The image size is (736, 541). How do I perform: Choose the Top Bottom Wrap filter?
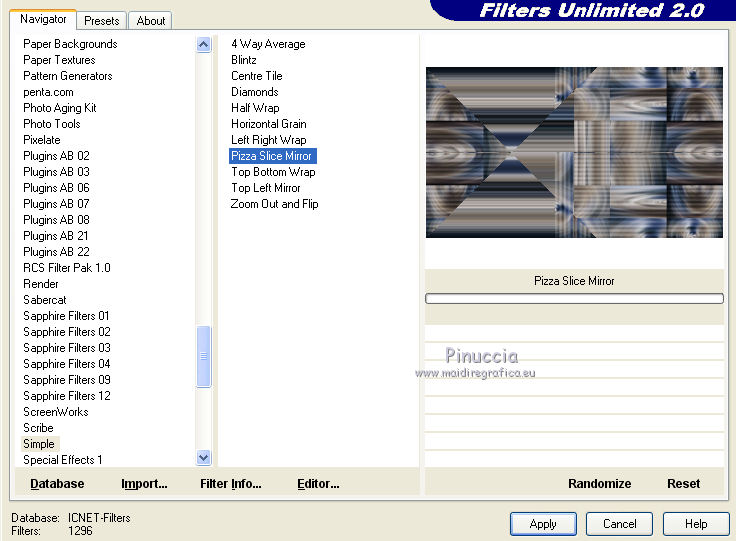tap(273, 172)
